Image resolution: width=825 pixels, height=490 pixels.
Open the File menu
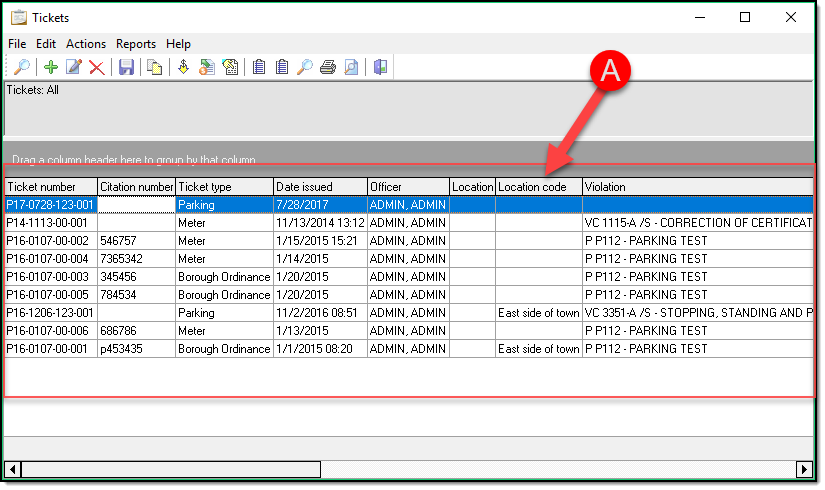click(x=17, y=44)
